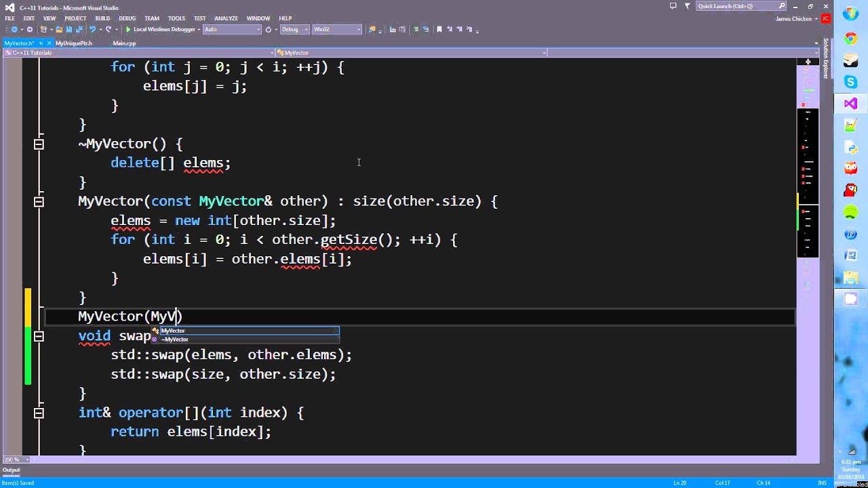The height and width of the screenshot is (488, 868).
Task: Open the Auto debug target dropdown
Action: [232, 29]
